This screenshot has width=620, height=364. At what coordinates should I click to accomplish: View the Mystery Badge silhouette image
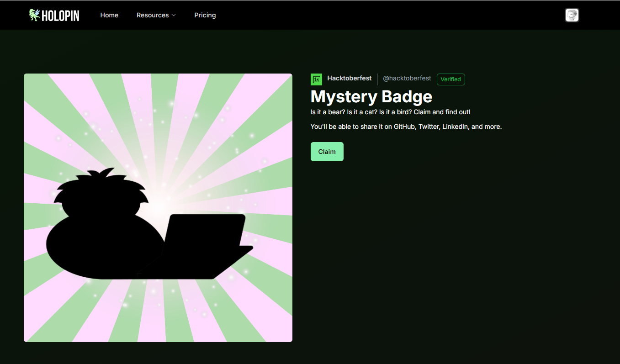click(x=158, y=208)
